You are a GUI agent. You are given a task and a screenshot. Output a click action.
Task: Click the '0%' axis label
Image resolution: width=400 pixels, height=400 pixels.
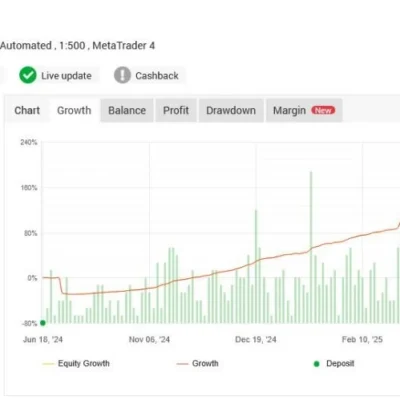[x=32, y=278]
